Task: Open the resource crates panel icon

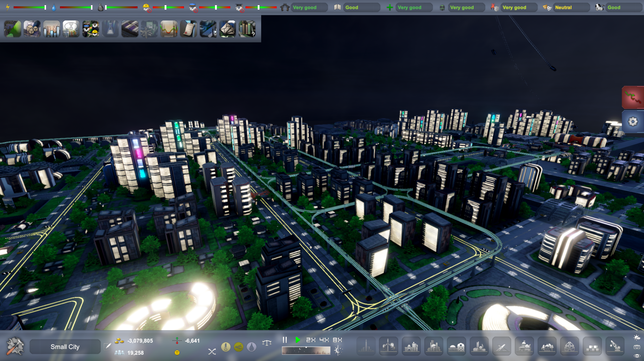Action: coord(32,29)
